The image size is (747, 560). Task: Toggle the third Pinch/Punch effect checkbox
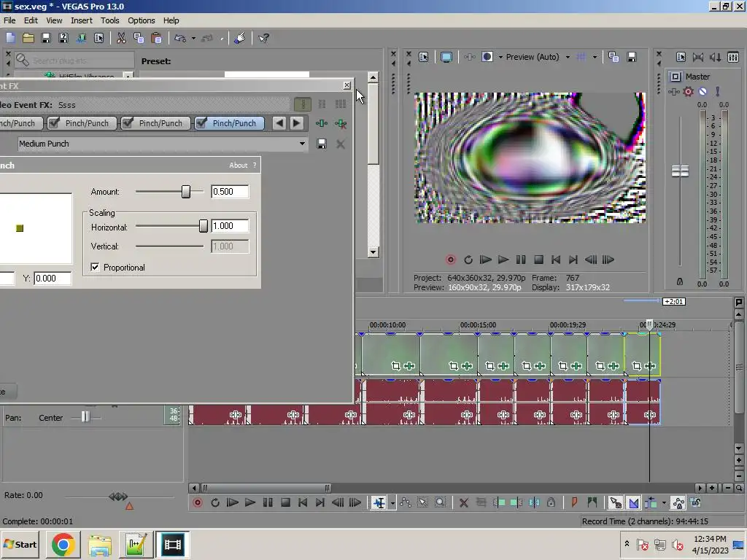click(128, 123)
